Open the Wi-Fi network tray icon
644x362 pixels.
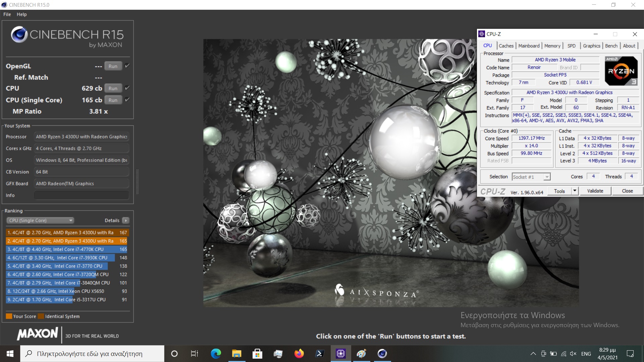[564, 354]
